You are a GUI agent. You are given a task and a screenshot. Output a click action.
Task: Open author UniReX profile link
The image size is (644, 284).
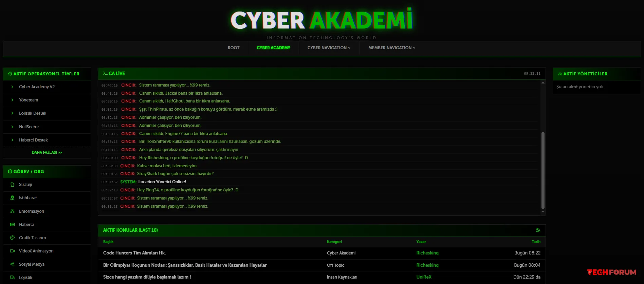pos(424,277)
